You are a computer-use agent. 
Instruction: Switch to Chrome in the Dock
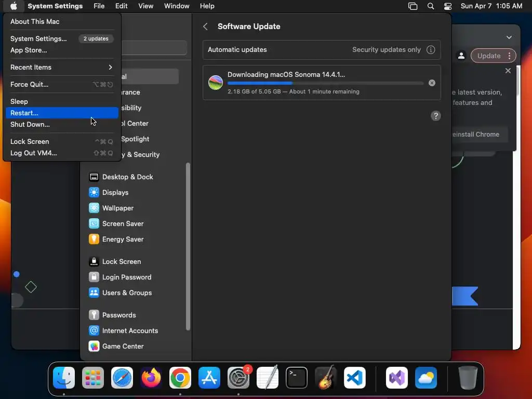180,378
